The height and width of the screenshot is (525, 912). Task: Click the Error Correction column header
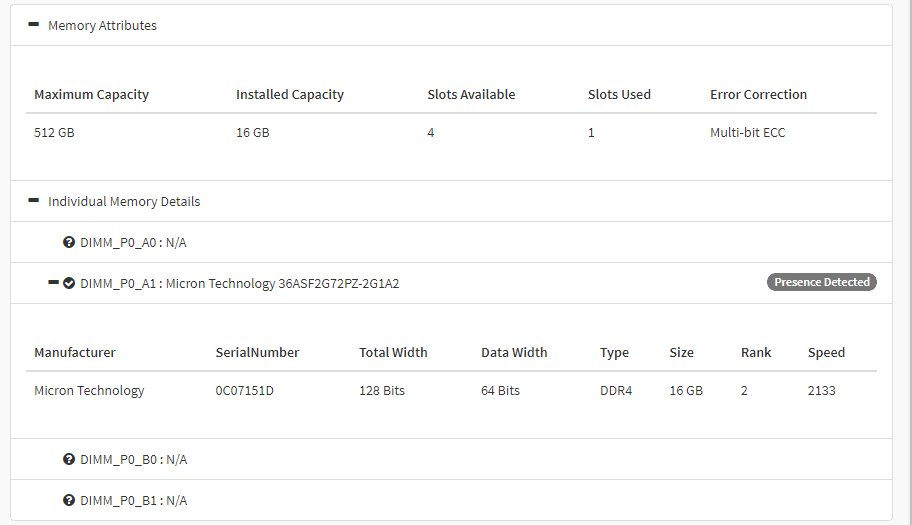758,94
